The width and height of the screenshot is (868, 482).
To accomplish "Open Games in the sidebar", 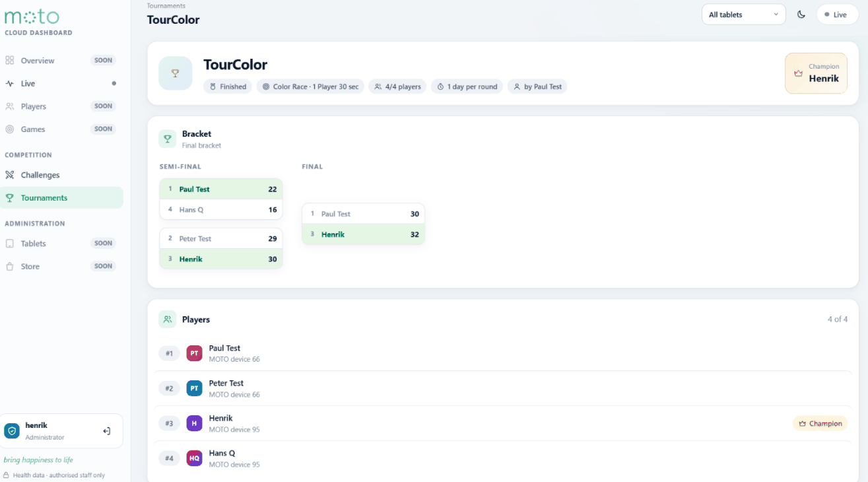I will 61,129.
